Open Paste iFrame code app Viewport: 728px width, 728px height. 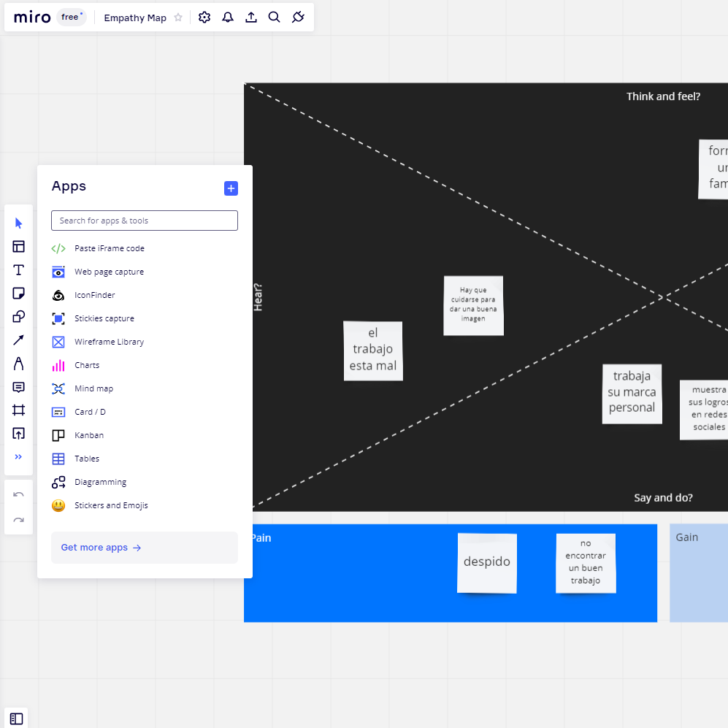145,248
